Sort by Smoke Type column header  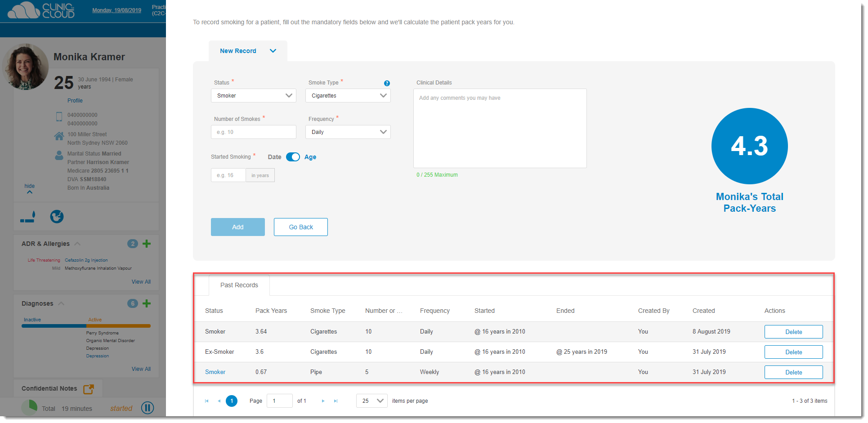(328, 311)
